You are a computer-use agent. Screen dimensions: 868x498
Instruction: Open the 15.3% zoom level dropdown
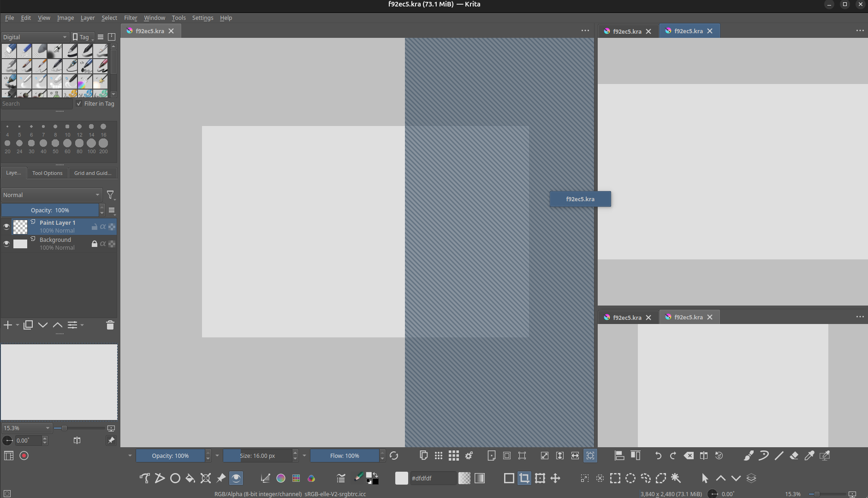[x=26, y=428]
